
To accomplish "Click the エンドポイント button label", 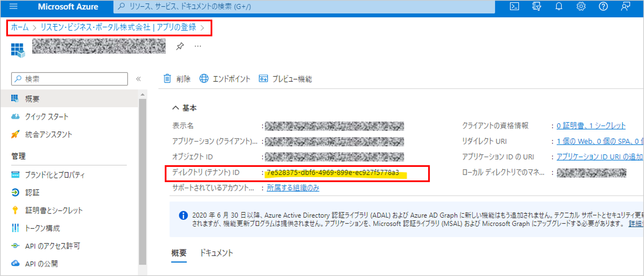I will point(231,79).
